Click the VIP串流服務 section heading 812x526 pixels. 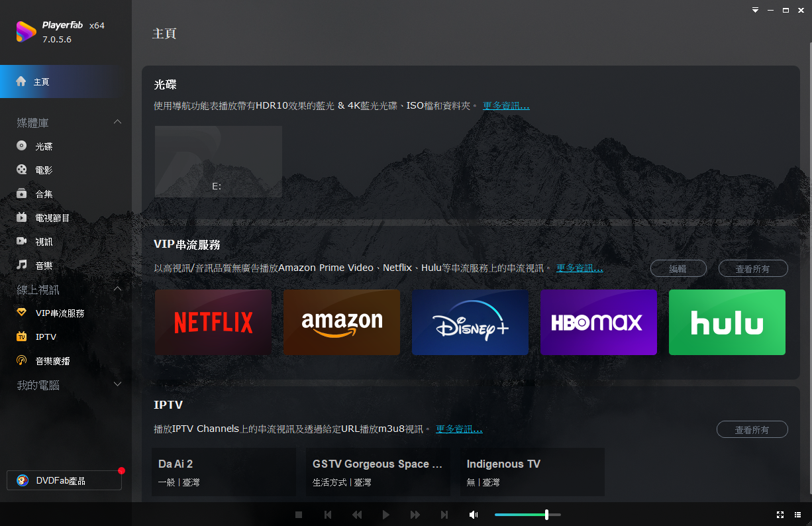click(187, 244)
